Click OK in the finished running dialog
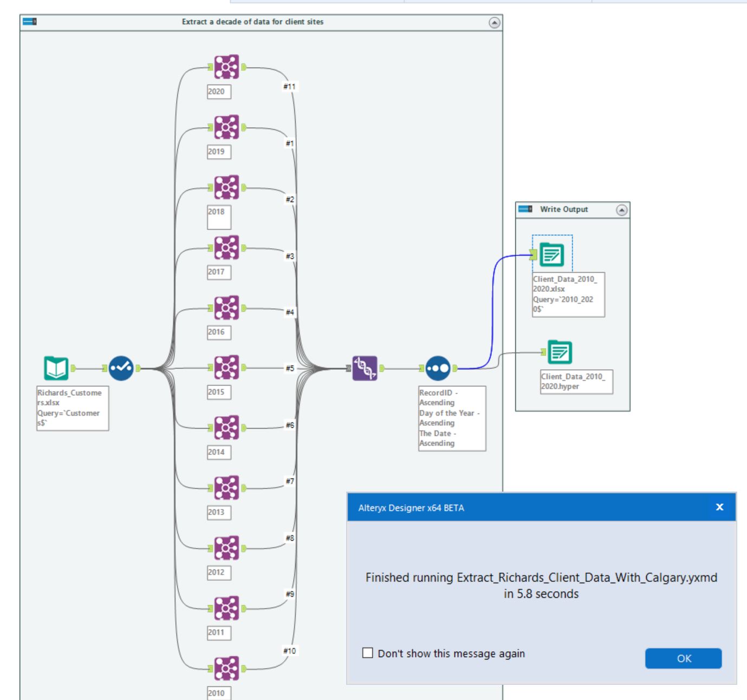The width and height of the screenshot is (747, 700). [684, 658]
